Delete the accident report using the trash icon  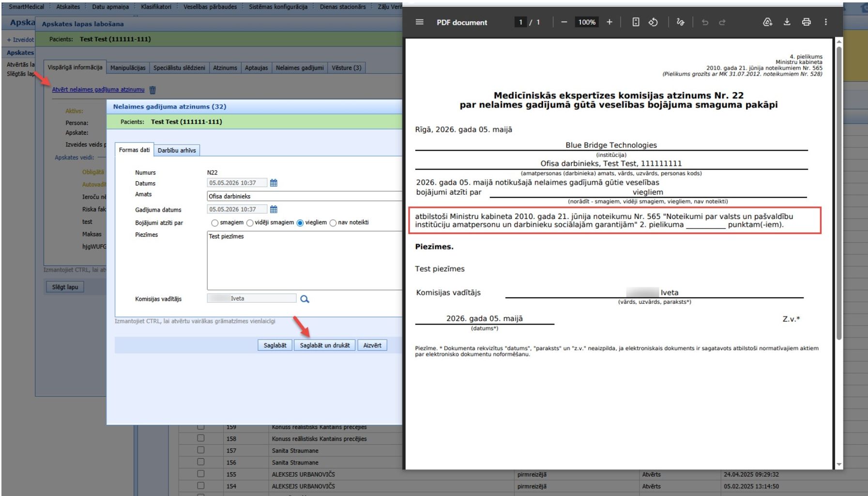pos(152,90)
